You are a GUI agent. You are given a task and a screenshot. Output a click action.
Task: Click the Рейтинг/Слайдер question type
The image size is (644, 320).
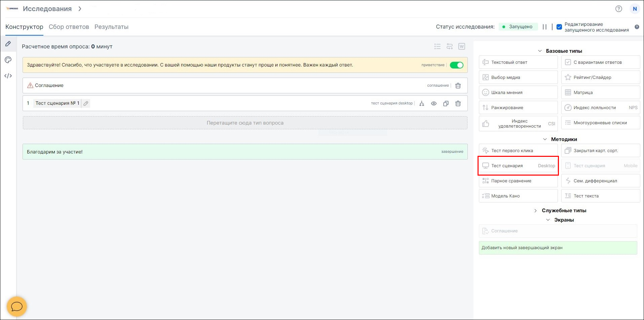click(600, 77)
